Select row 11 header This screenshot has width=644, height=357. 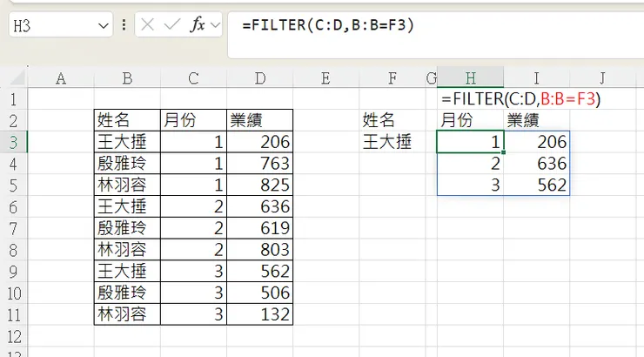coord(13,314)
